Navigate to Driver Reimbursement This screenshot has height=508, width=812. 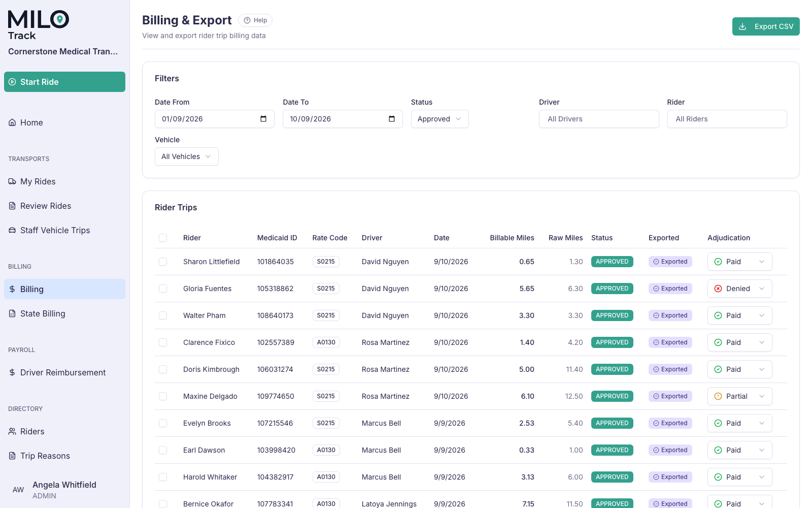(x=64, y=372)
